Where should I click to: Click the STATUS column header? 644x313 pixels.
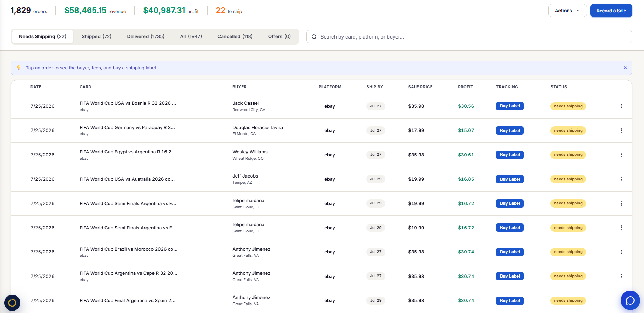coord(558,87)
